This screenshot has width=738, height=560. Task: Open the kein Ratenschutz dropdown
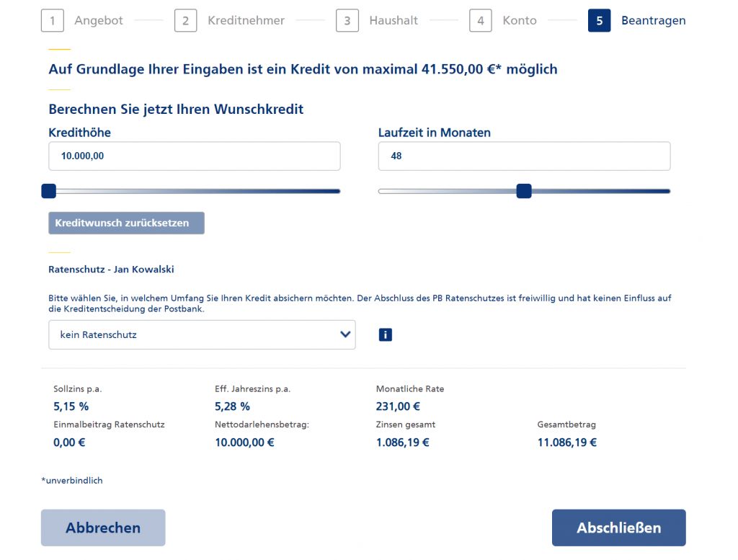202,334
